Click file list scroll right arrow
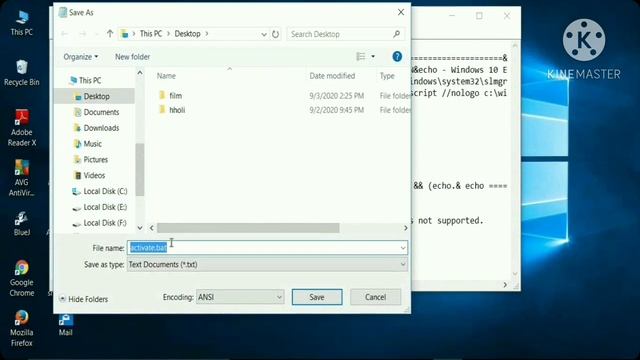Viewport: 640px width, 360px height. pos(405,228)
